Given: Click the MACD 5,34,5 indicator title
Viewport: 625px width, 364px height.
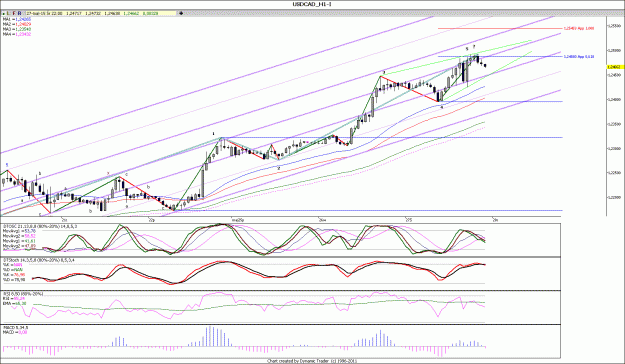Looking at the screenshot, I should click(16, 328).
